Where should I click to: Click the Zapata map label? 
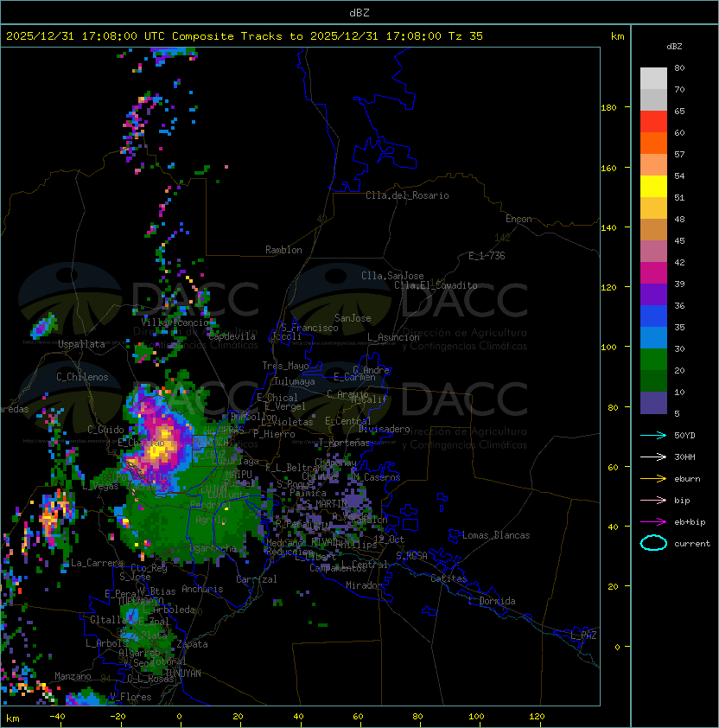192,644
